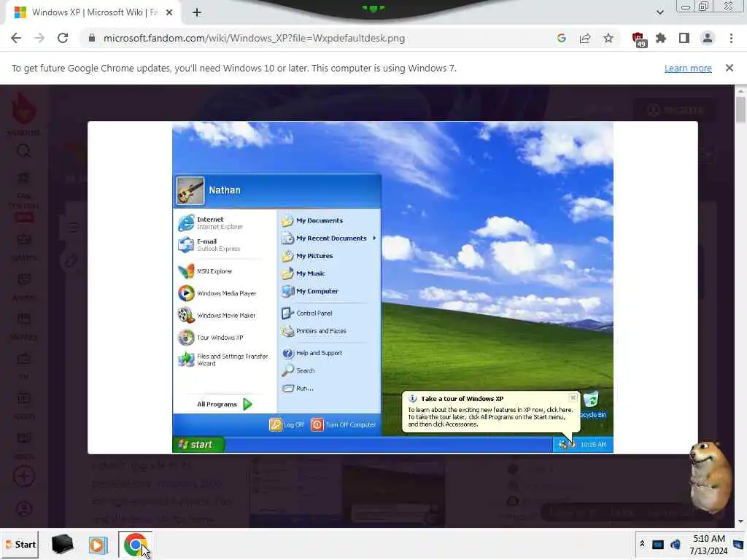Viewport: 747px width, 560px height.
Task: Click the Games icon in Fandom sidebar
Action: click(24, 239)
